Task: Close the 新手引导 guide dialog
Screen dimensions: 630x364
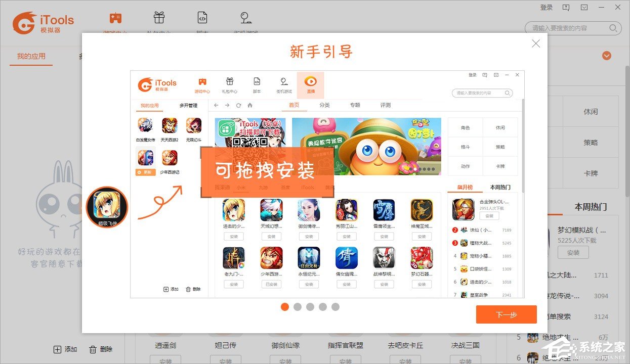Action: click(536, 43)
